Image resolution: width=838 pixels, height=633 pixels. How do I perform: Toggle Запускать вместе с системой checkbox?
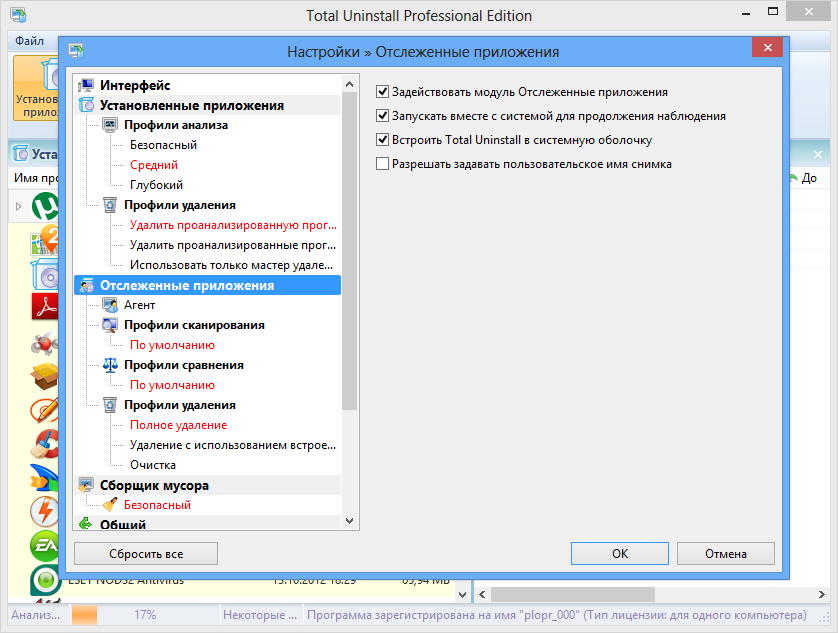click(x=382, y=116)
